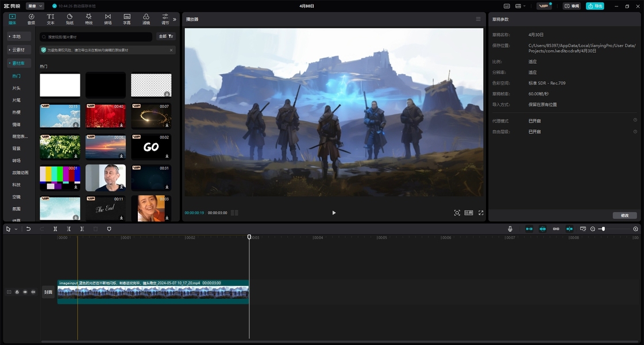Switch to the 音频 (audio) tab
Viewport: 644px width, 345px height.
click(x=31, y=19)
